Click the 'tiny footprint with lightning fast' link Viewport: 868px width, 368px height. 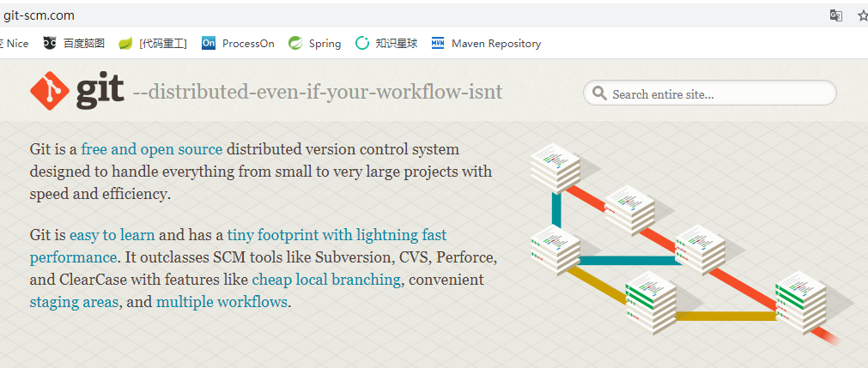[337, 235]
